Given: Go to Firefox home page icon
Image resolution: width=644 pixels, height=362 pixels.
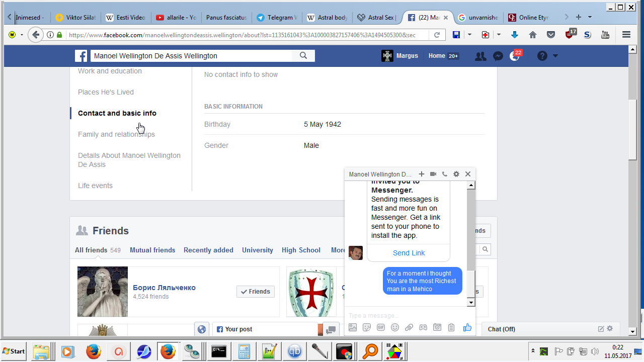Looking at the screenshot, I should pyautogui.click(x=533, y=35).
